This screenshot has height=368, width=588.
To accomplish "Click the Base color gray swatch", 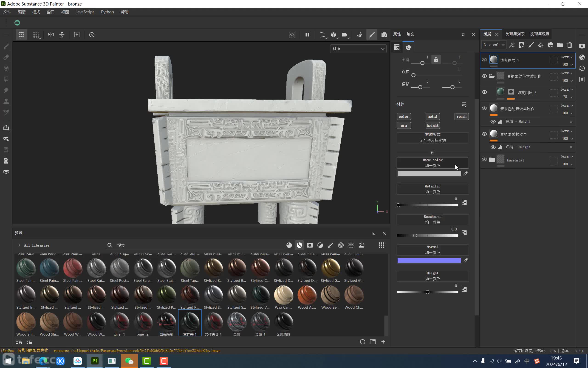I will pos(429,173).
